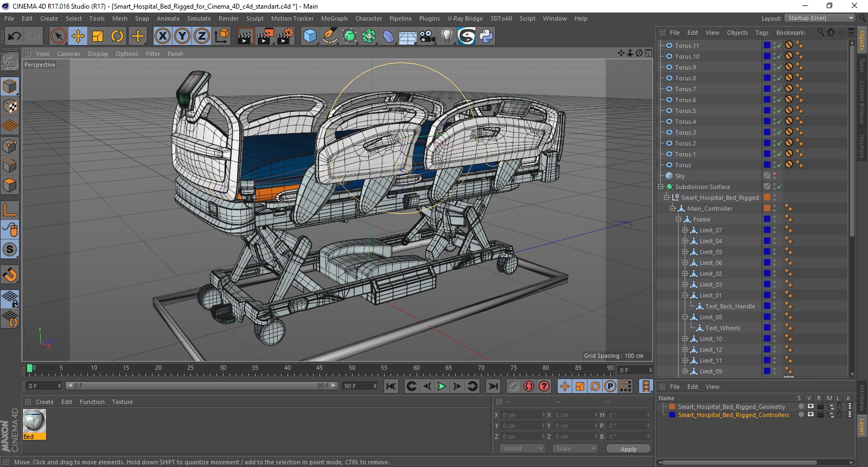
Task: Click Torus.5 blue layer color swatch
Action: pyautogui.click(x=767, y=111)
